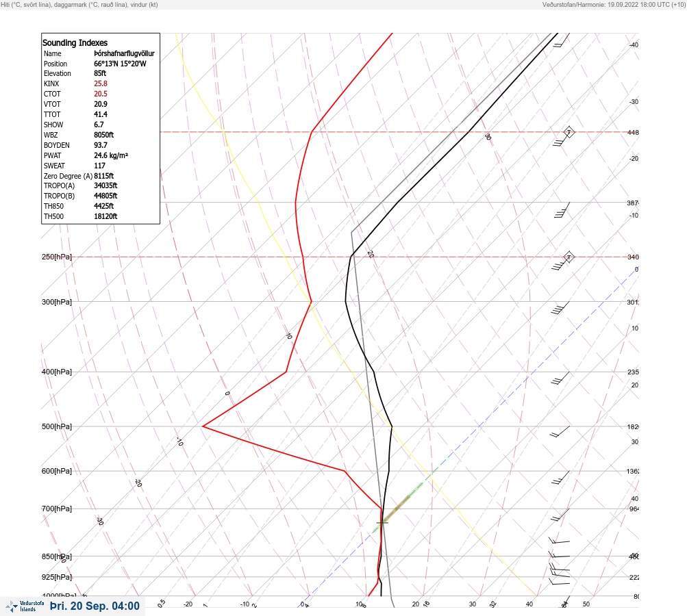
Task: Select the wind barb at 600 hPa level
Action: [x=560, y=478]
